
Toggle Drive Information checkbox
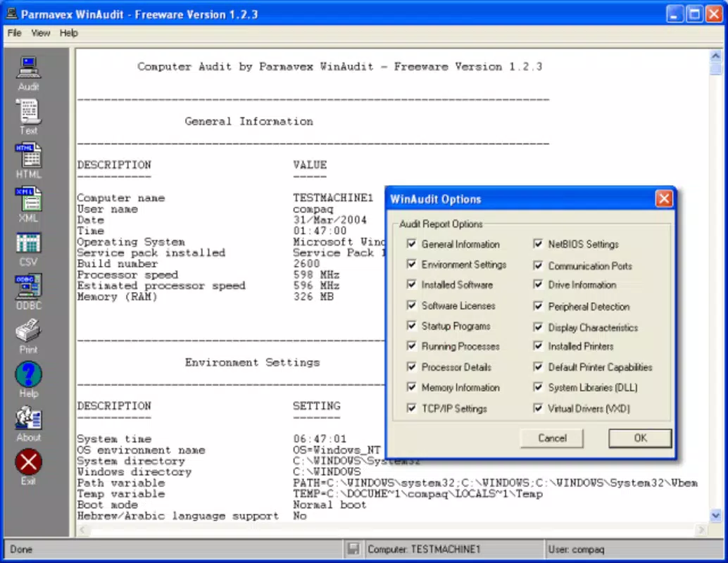pos(538,284)
